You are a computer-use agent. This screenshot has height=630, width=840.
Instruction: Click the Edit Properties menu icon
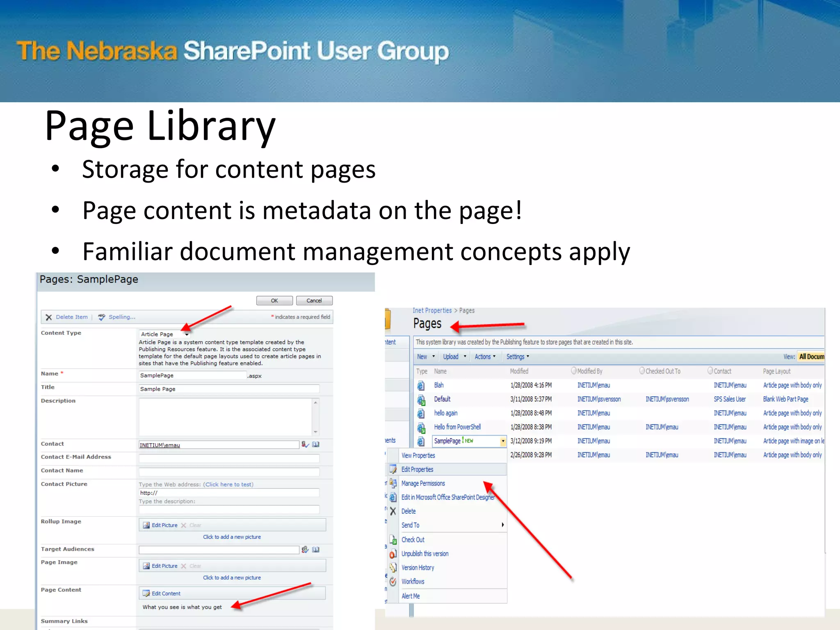coord(393,469)
